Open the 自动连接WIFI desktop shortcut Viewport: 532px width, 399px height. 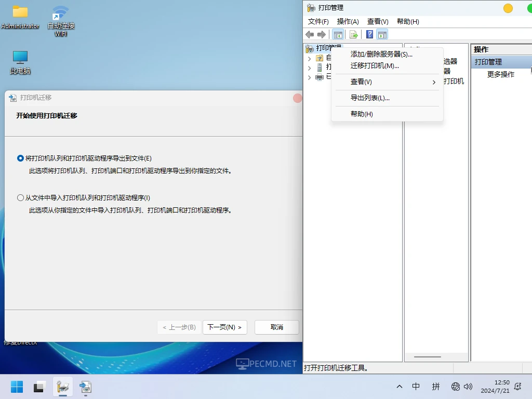click(60, 20)
